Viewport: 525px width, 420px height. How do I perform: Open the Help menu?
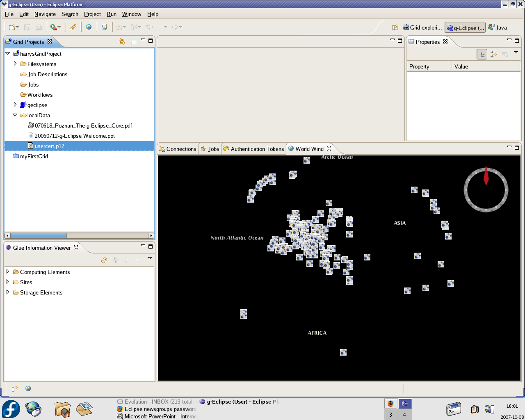pos(153,14)
